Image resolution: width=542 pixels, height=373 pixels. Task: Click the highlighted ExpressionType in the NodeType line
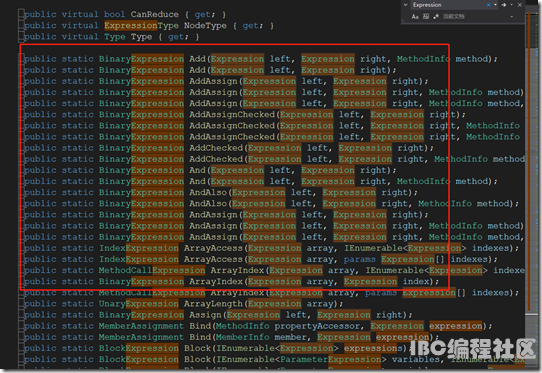click(141, 26)
